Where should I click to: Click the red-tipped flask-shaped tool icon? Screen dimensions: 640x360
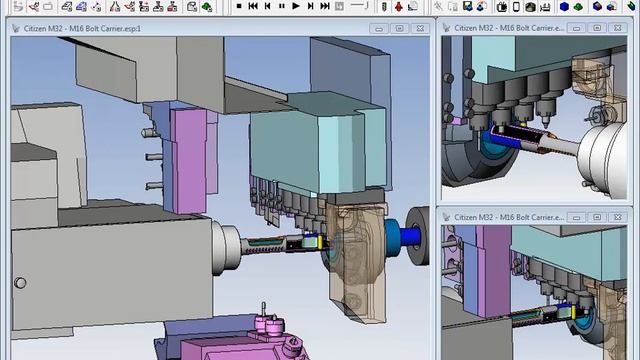click(x=116, y=7)
